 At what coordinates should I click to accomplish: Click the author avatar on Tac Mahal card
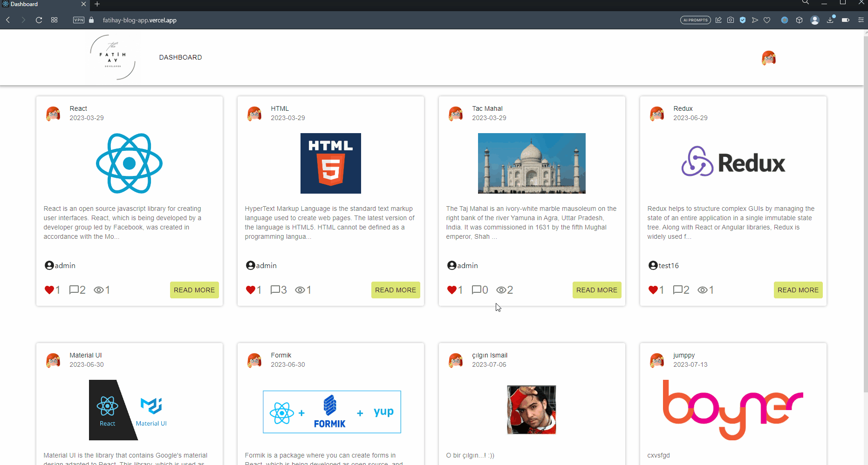coord(456,114)
